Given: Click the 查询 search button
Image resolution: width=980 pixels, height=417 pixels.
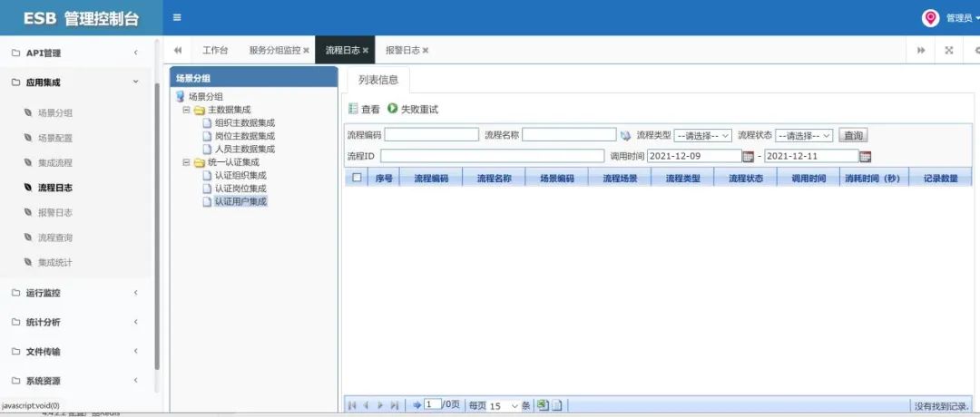Looking at the screenshot, I should 853,135.
